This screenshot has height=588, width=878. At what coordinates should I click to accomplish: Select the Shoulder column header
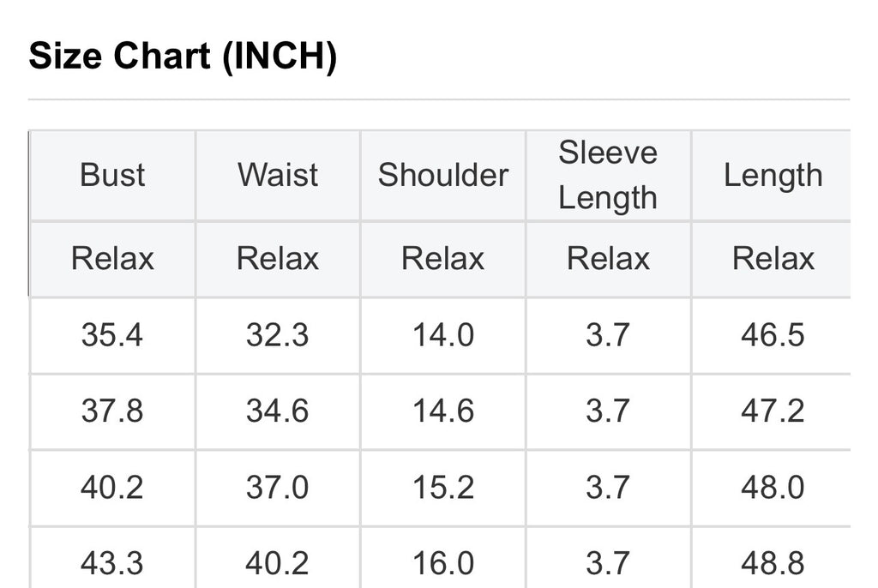click(x=443, y=175)
